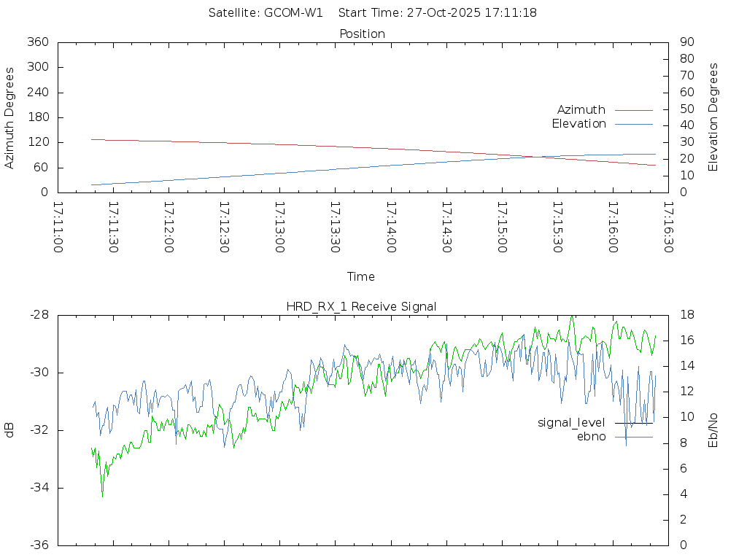Click the 17:11:30 time tick label

(x=113, y=227)
